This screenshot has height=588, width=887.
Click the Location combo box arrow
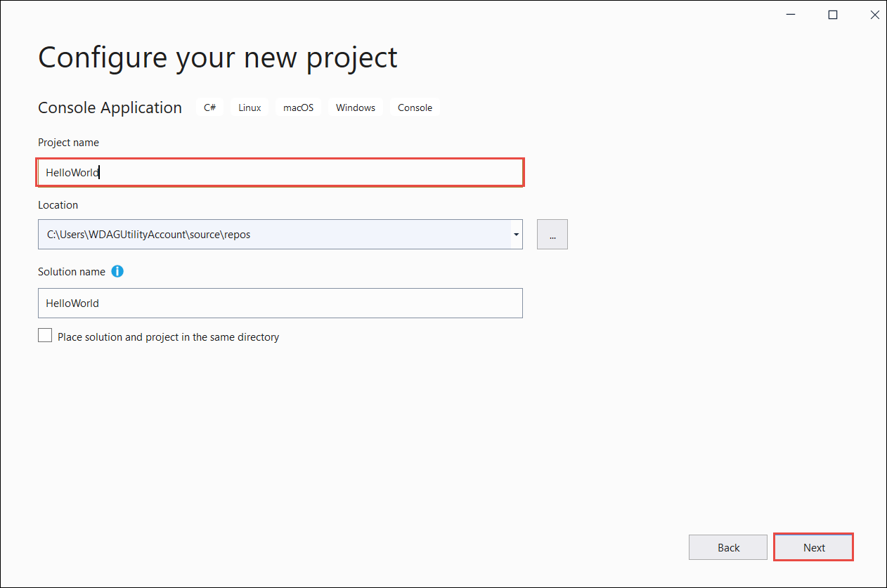click(x=516, y=234)
